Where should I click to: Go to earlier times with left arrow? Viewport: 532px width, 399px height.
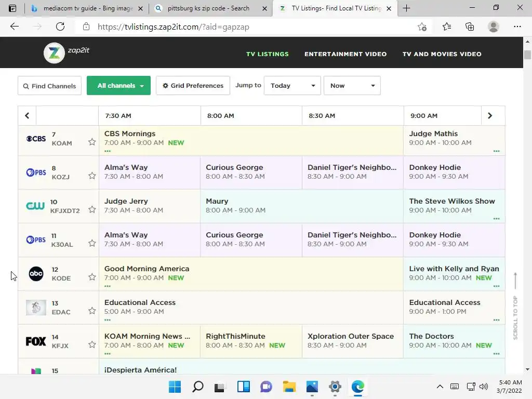coord(27,116)
